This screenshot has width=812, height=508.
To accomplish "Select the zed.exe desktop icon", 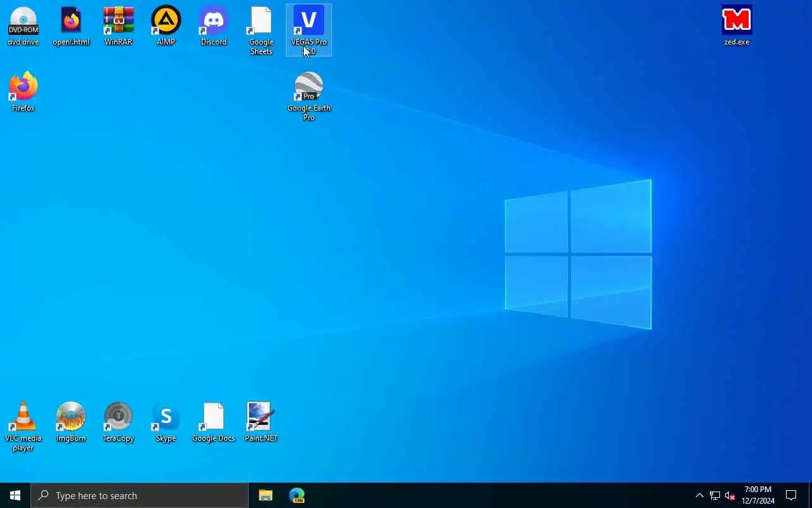I will [737, 27].
